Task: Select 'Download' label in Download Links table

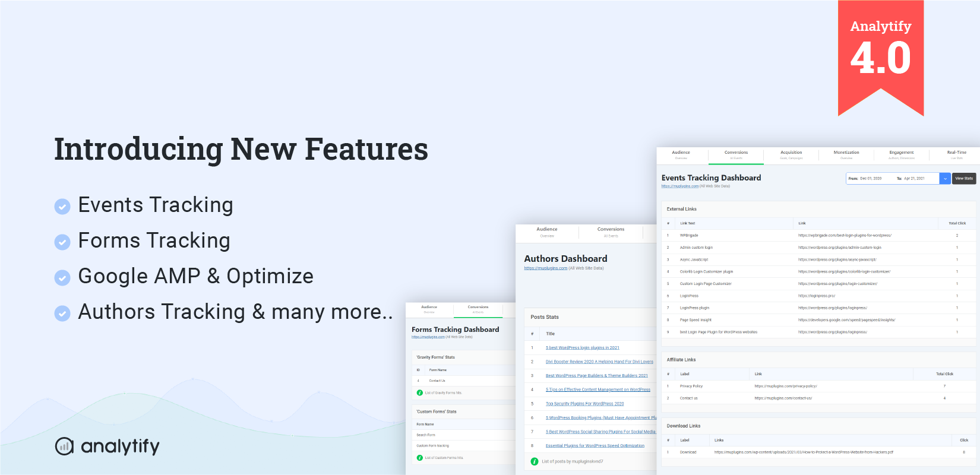Action: [688, 452]
